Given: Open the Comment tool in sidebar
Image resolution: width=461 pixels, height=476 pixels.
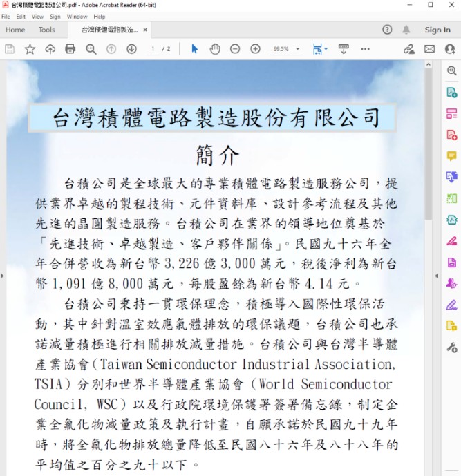Looking at the screenshot, I should [x=451, y=155].
